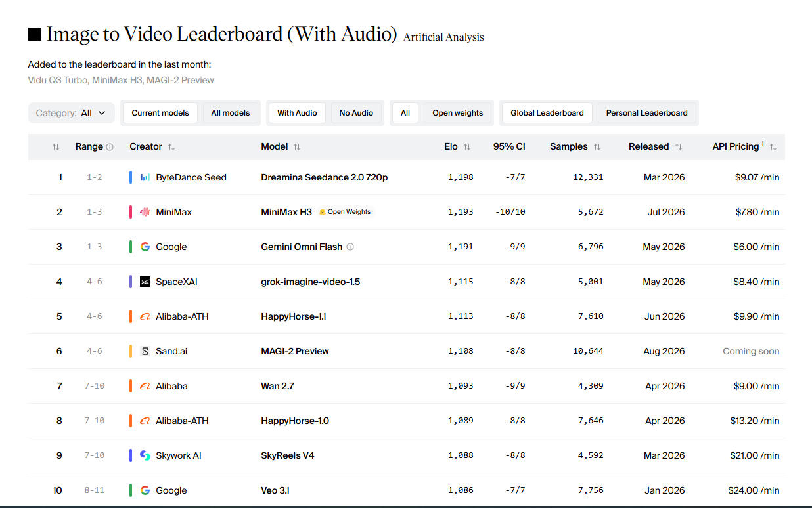Open Dreamina Seedance 2.0 720p model link

(325, 177)
